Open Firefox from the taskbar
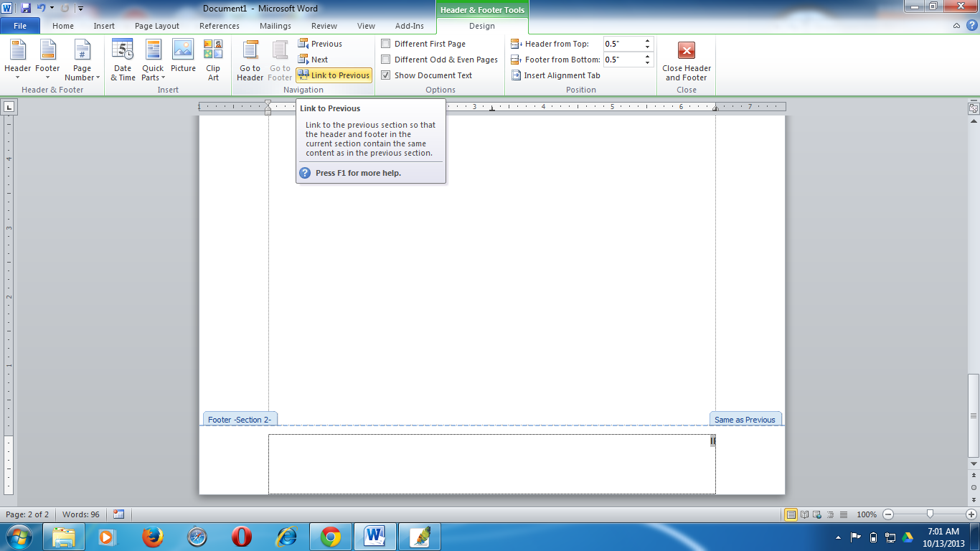This screenshot has height=551, width=980. click(x=152, y=537)
